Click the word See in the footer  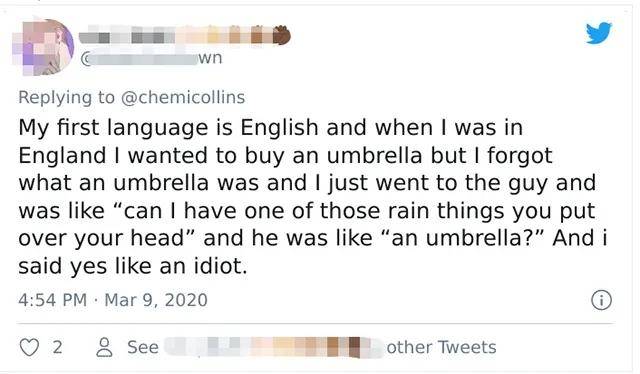tap(143, 347)
